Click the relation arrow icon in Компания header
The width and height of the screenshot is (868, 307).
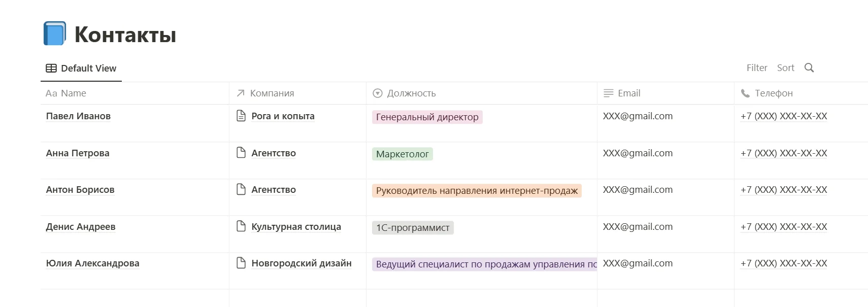(x=241, y=93)
